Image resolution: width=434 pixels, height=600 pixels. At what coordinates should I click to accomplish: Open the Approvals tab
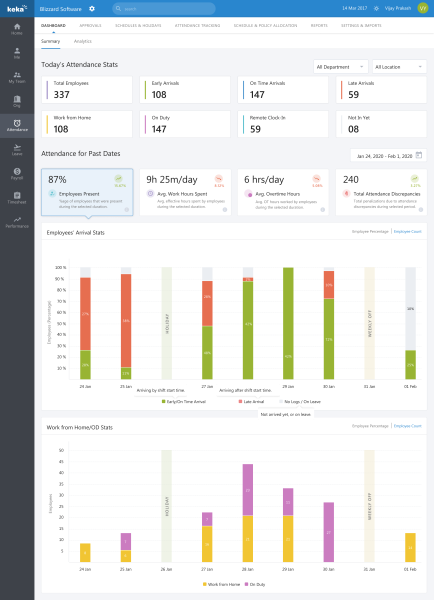90,26
